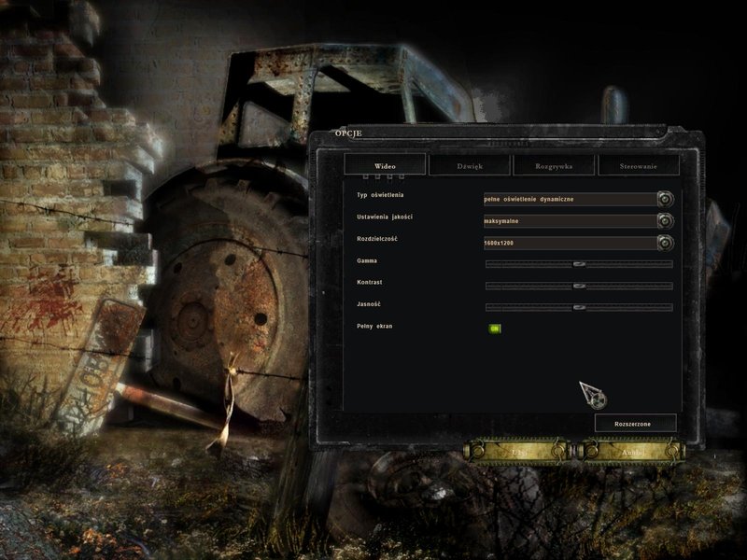Open the 1600x1200 resolution field
747x560 pixels.
pos(571,243)
